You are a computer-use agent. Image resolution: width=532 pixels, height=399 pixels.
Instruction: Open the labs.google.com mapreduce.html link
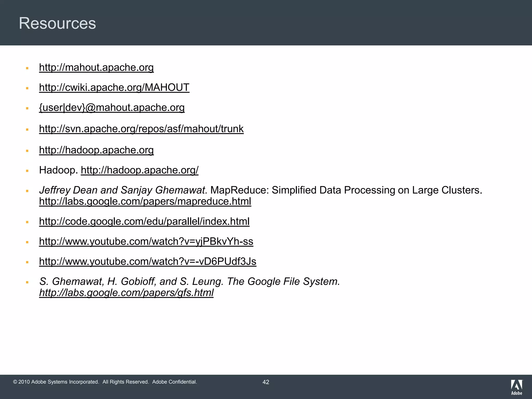click(x=145, y=201)
